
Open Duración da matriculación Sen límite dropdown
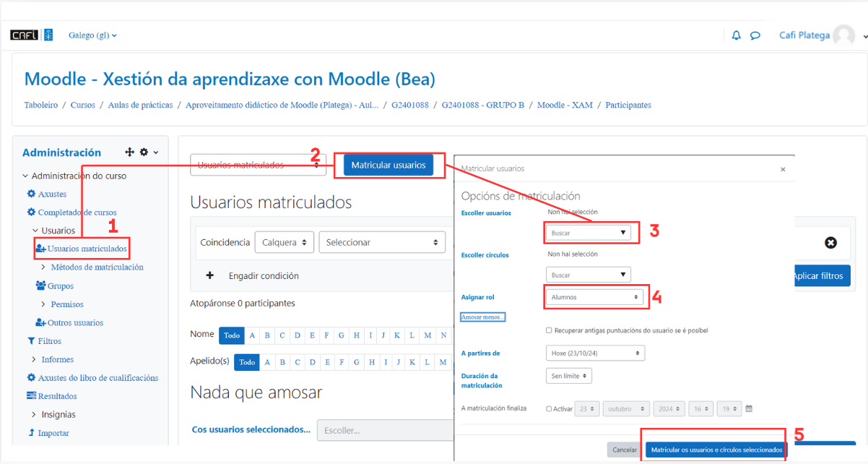click(569, 376)
